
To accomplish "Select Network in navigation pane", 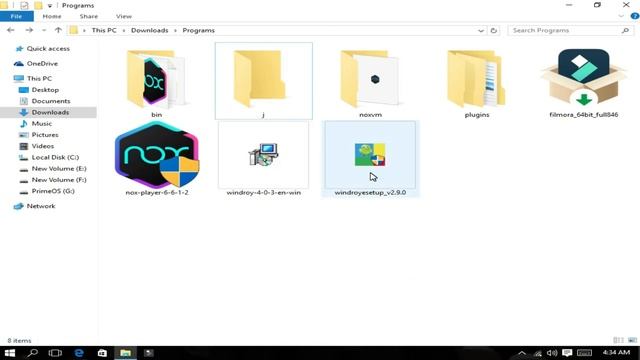I will tap(41, 206).
